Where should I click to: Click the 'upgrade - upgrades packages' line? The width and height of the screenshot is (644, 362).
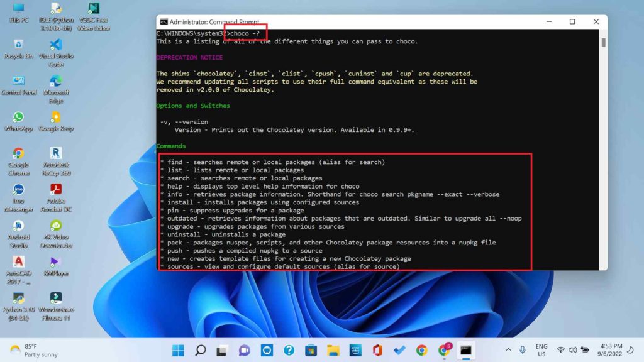click(252, 226)
